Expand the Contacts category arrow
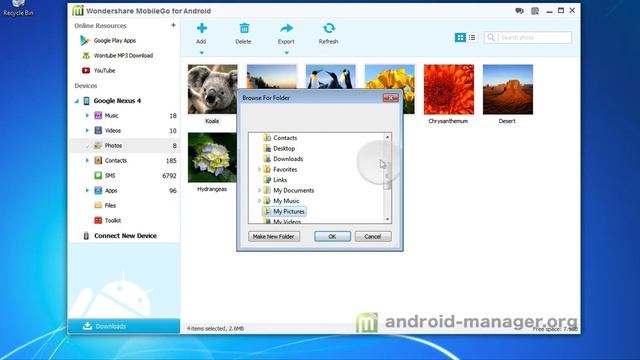 click(x=87, y=160)
